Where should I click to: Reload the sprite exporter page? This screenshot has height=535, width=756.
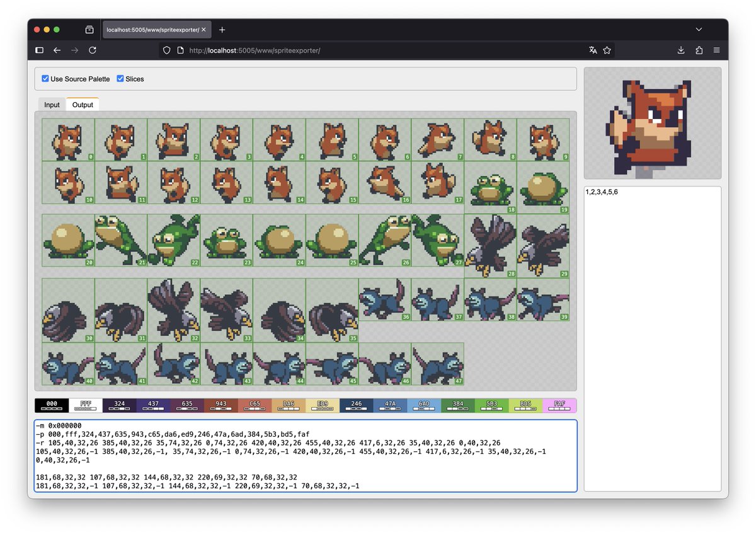[x=93, y=50]
